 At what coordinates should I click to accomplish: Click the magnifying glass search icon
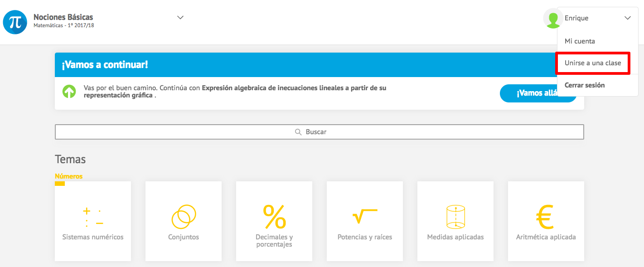pyautogui.click(x=298, y=132)
